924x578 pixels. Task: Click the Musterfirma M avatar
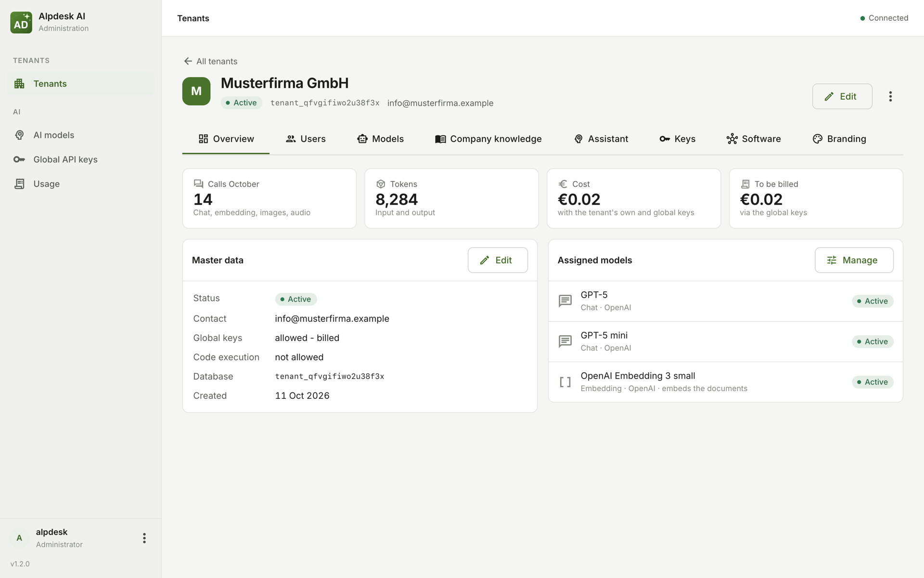[196, 91]
